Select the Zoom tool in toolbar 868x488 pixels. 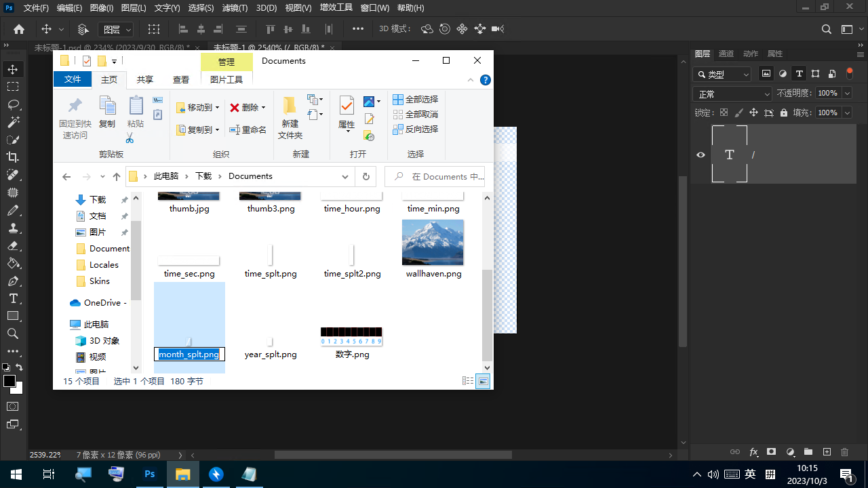click(x=13, y=333)
